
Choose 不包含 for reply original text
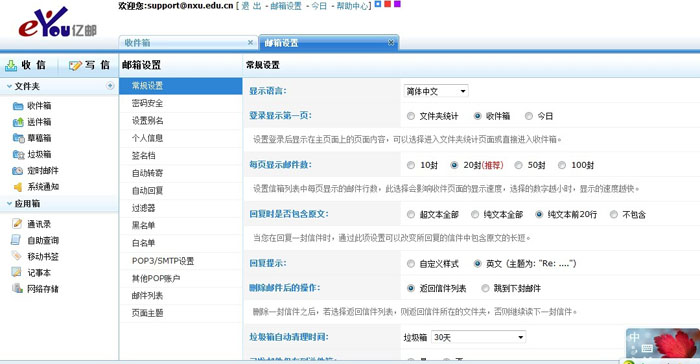[x=614, y=214]
